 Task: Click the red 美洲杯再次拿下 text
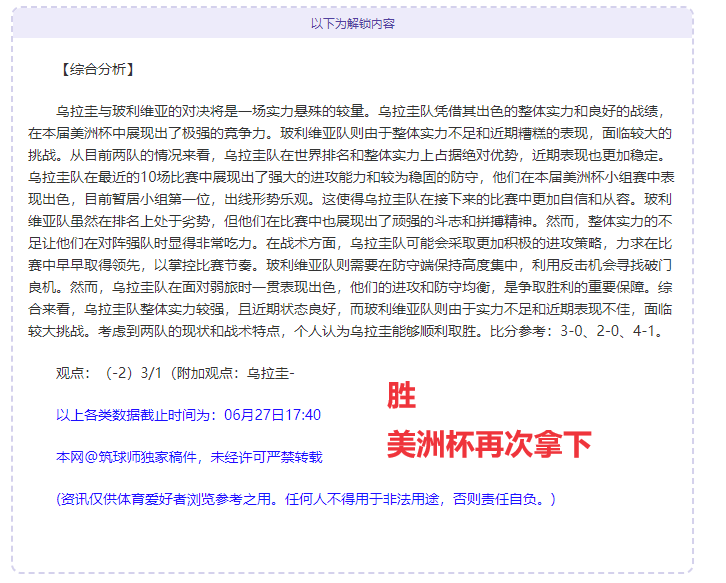click(489, 444)
